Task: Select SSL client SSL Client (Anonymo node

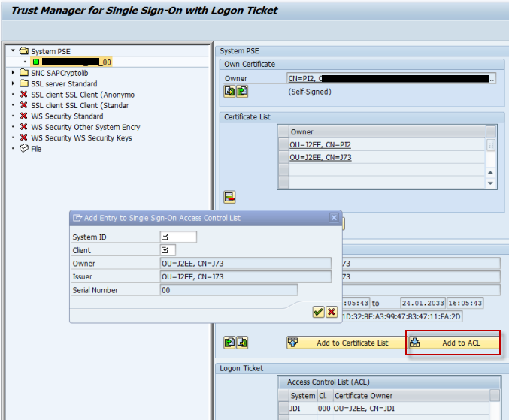Action: tap(83, 95)
